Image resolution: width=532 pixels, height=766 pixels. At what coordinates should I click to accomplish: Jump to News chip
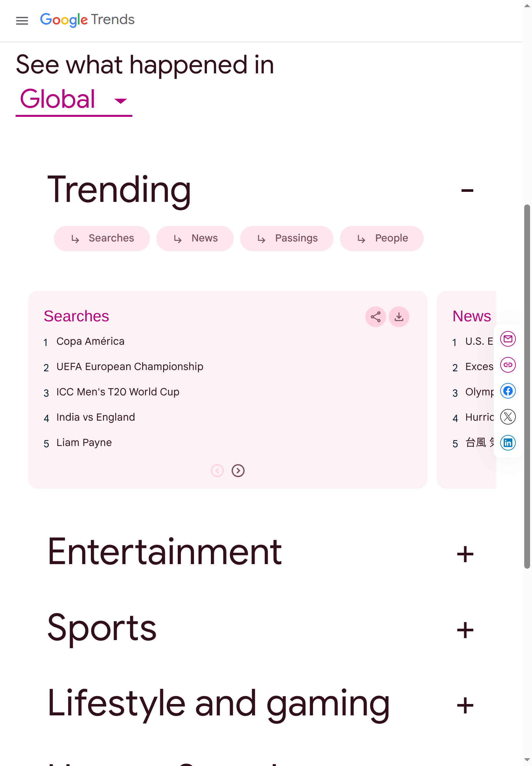[x=195, y=239]
